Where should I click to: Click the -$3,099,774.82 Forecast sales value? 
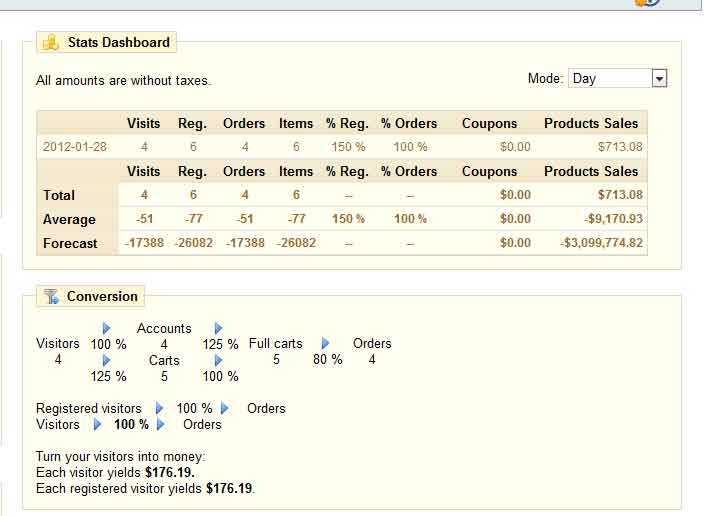601,243
